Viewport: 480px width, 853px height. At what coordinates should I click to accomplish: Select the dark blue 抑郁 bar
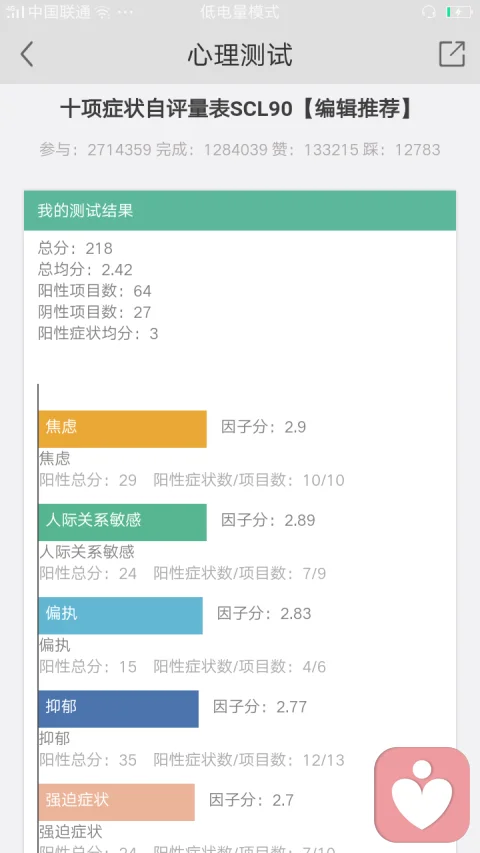click(x=119, y=709)
